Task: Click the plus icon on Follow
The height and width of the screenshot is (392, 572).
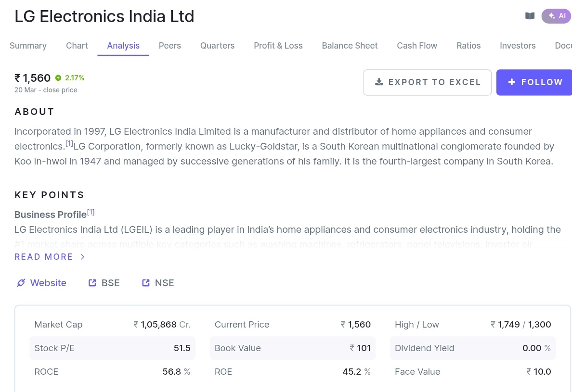Action: pyautogui.click(x=512, y=82)
